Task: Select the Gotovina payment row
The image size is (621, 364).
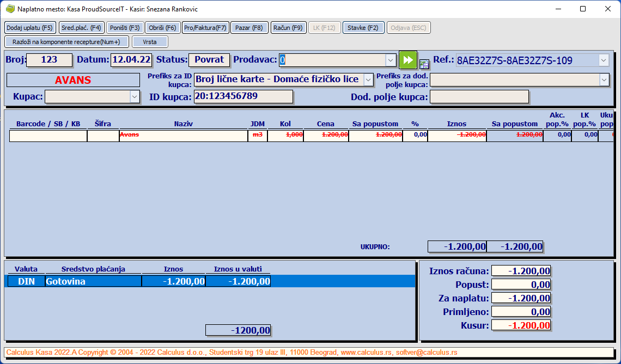Action: point(93,281)
